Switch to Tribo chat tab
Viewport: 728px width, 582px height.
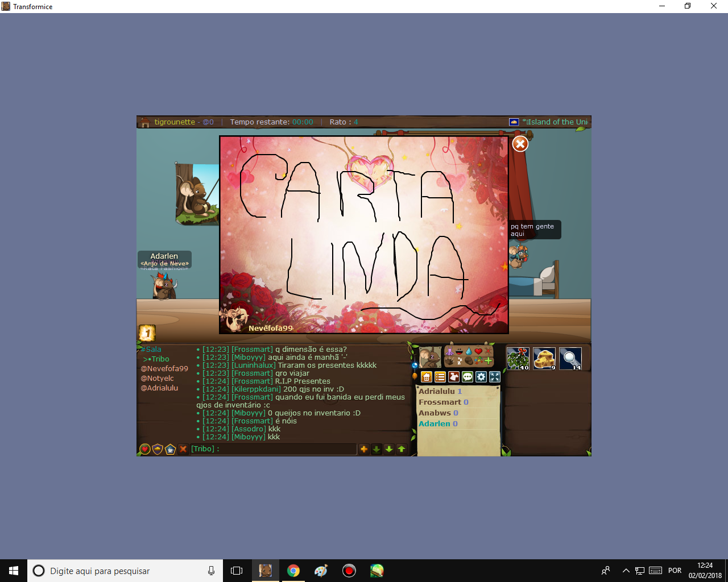[x=156, y=359]
